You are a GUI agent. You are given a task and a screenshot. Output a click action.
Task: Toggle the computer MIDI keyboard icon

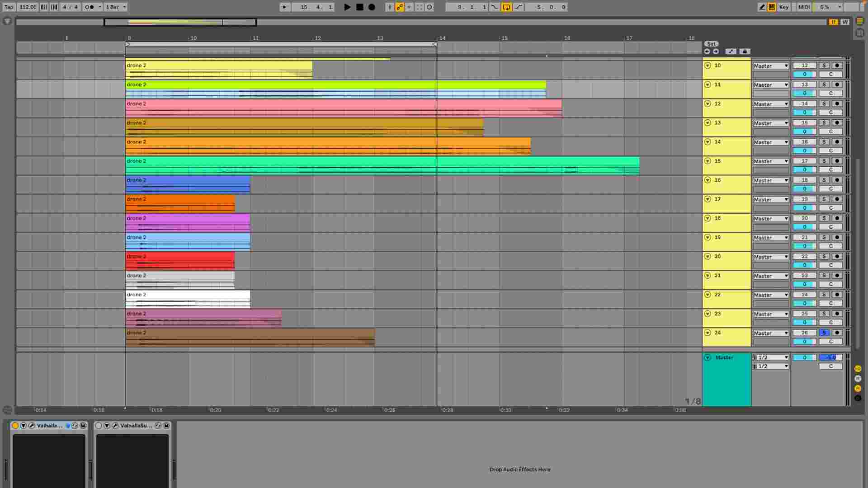click(772, 7)
